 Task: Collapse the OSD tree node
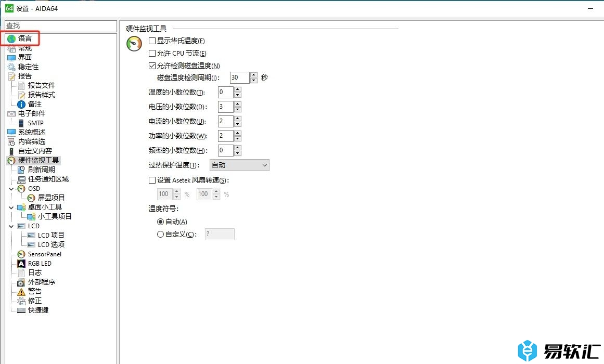point(11,189)
